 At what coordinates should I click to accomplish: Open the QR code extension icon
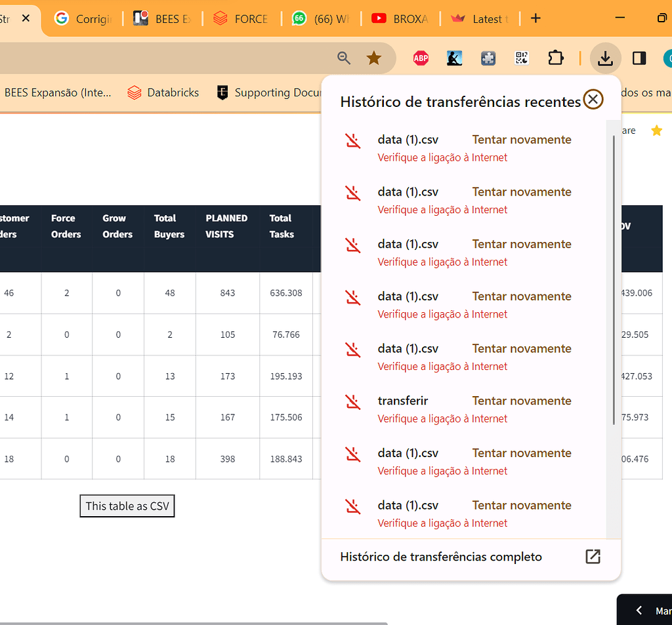pos(521,58)
